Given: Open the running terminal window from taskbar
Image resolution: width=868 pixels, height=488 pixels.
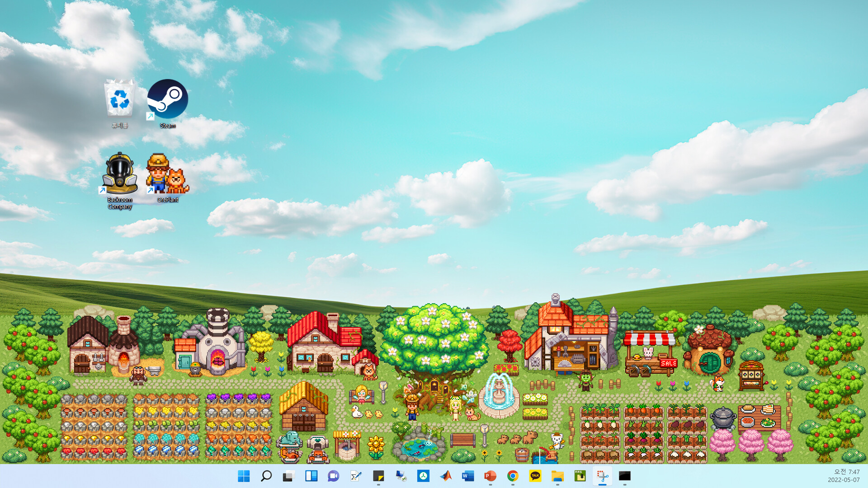Looking at the screenshot, I should (625, 476).
